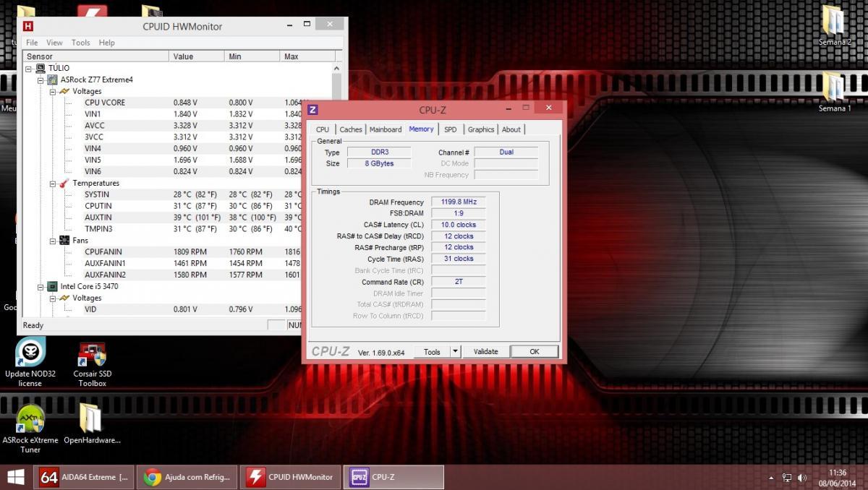Select the Intel Core i5 3470 node
868x490 pixels.
(89, 286)
